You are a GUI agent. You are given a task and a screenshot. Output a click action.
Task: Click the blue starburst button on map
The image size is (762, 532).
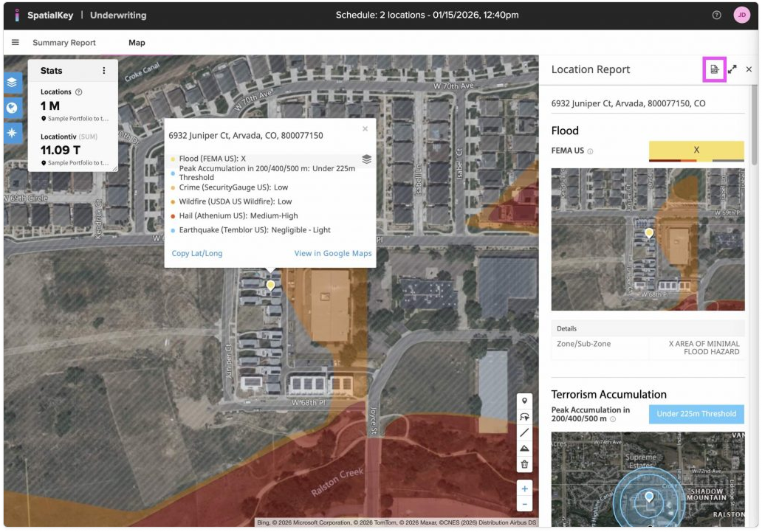pos(13,134)
